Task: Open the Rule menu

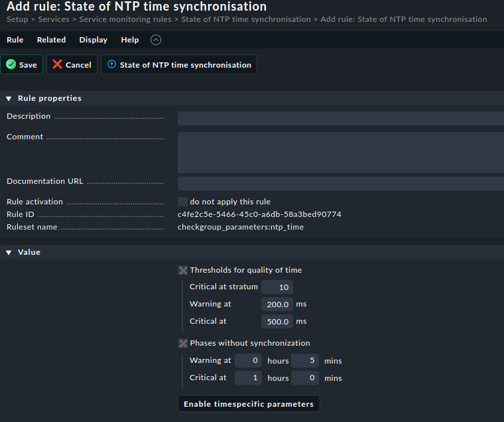Action: click(15, 40)
